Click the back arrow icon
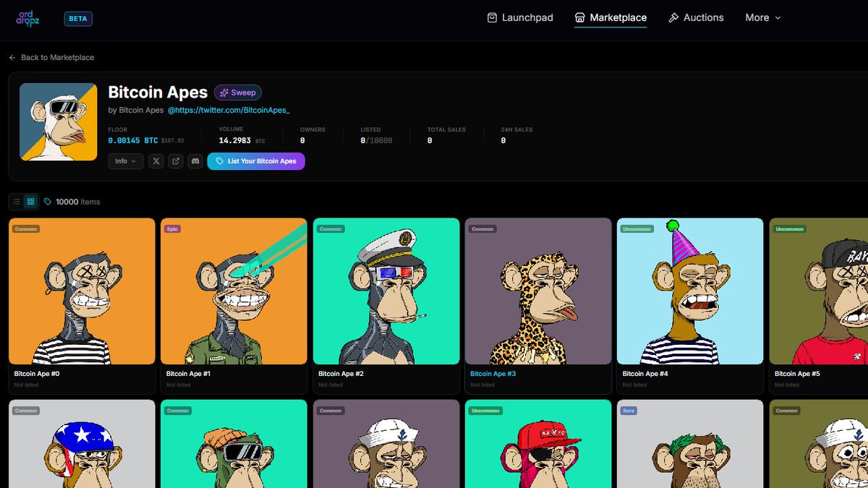This screenshot has height=488, width=868. pyautogui.click(x=12, y=57)
